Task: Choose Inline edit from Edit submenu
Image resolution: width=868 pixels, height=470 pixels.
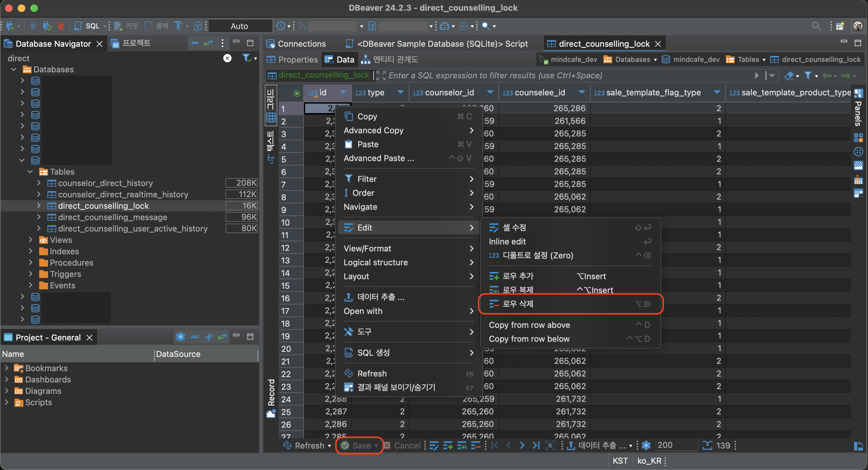Action: (x=570, y=241)
